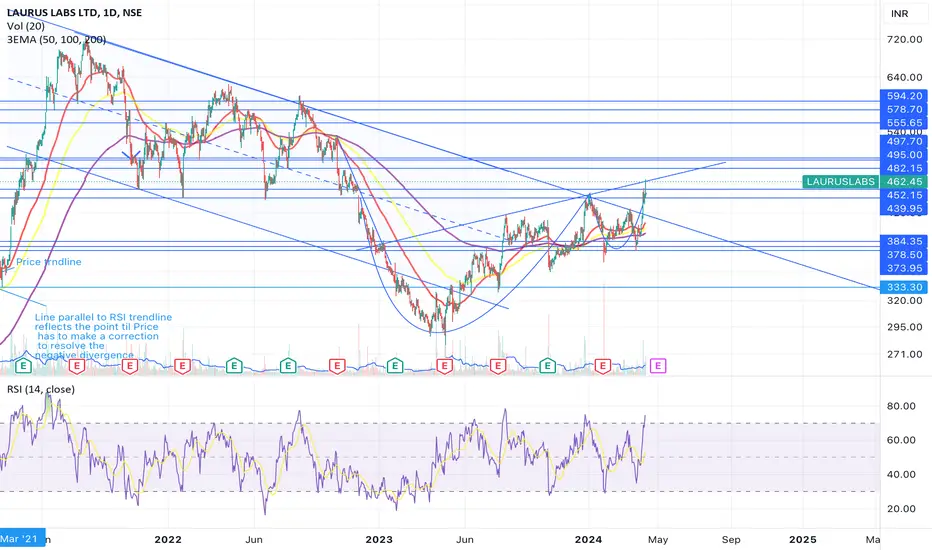The height and width of the screenshot is (550, 932).
Task: Select the 452.15 support level label
Action: 904,195
